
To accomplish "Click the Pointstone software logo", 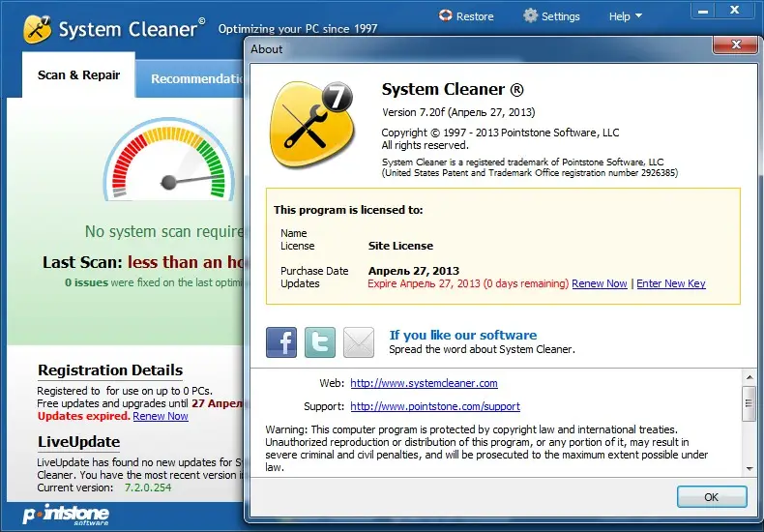I will (x=66, y=516).
